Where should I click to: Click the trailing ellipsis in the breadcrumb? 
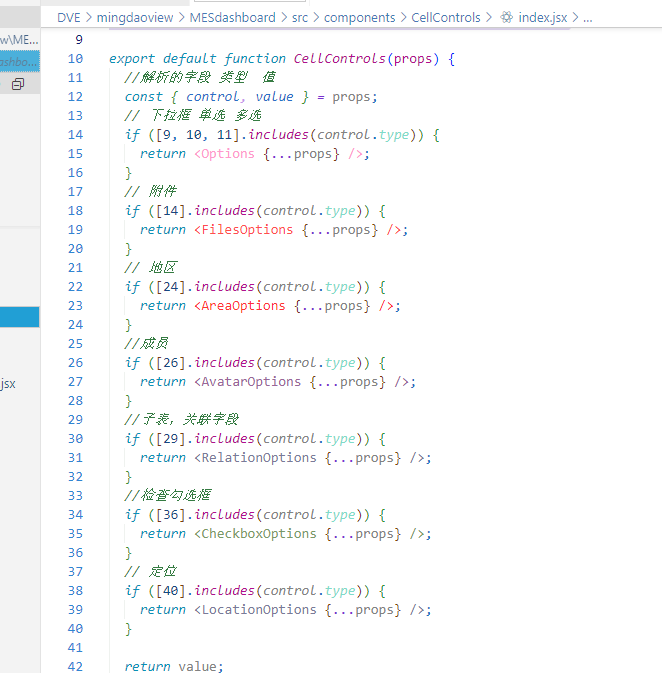point(587,17)
